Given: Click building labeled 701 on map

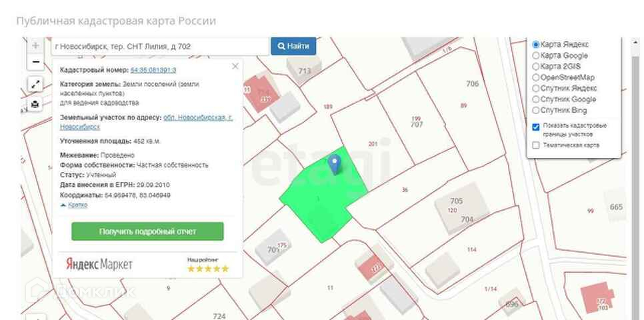Looking at the screenshot, I should tap(272, 249).
